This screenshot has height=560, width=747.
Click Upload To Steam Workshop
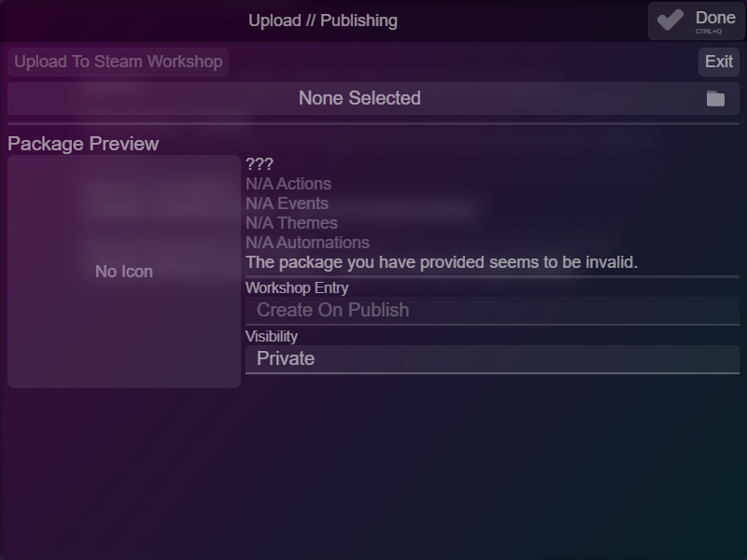119,62
